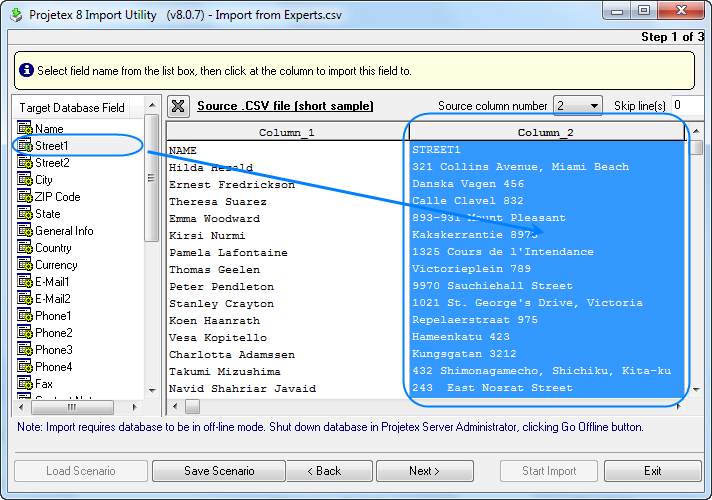Choose ZIP Code field label
This screenshot has height=500, width=712.
pos(57,197)
